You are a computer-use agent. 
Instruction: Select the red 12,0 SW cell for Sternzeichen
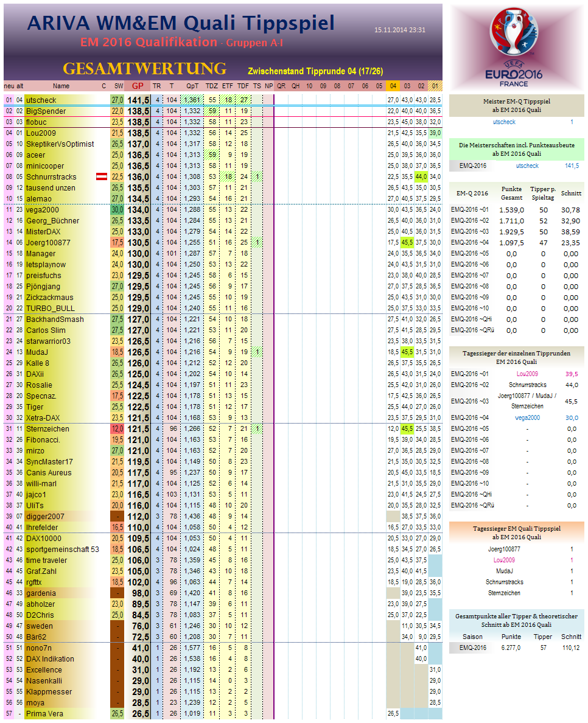pos(117,429)
